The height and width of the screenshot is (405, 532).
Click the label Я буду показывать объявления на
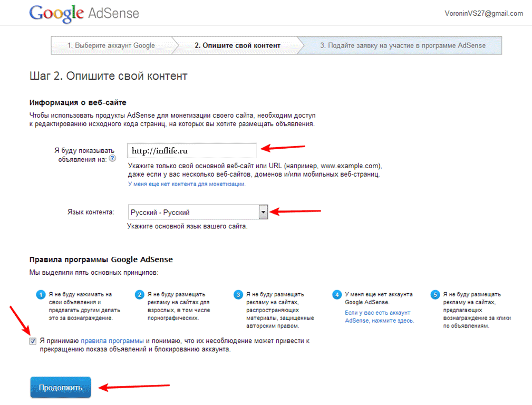(84, 155)
